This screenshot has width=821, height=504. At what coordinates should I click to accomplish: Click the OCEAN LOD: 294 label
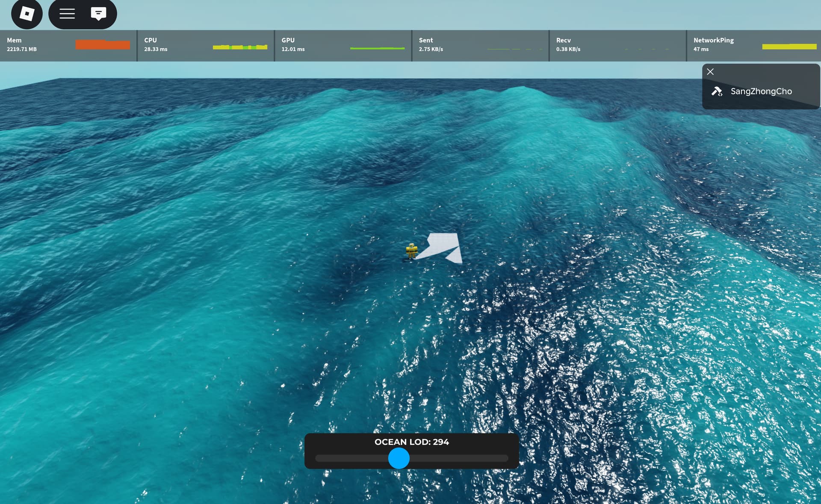tap(412, 442)
